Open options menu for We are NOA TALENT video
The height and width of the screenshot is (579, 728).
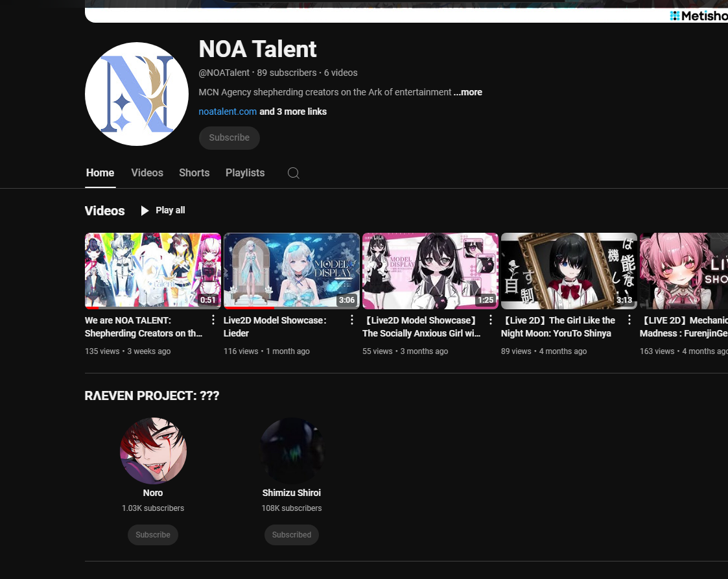(x=213, y=320)
